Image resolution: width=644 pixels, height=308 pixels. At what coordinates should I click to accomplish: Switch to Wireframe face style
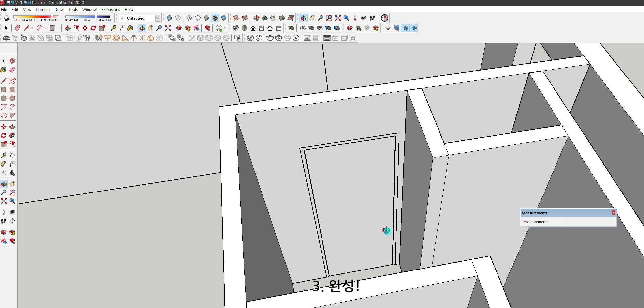189,18
